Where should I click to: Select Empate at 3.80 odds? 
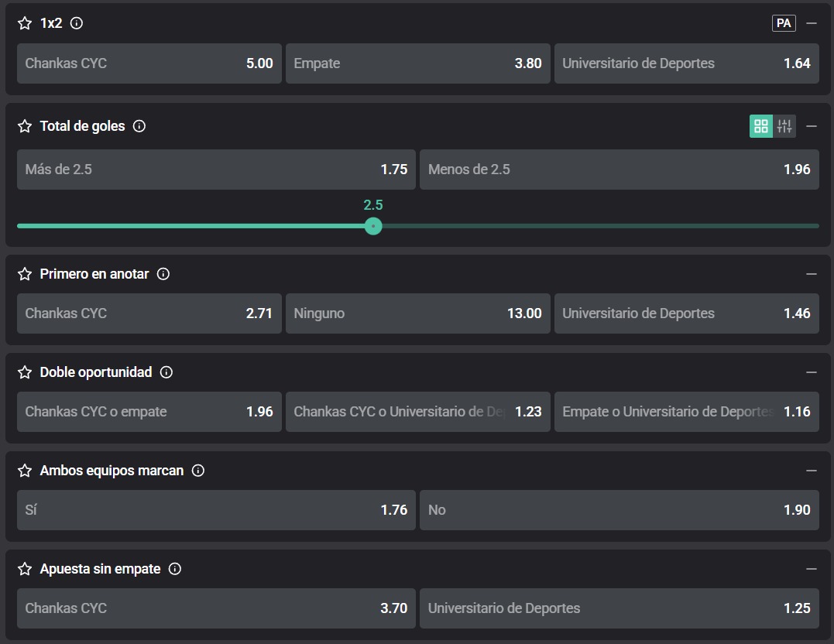click(417, 63)
